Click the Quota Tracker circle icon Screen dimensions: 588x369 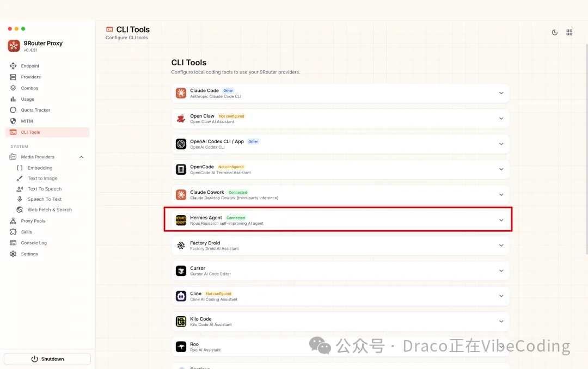(x=13, y=110)
